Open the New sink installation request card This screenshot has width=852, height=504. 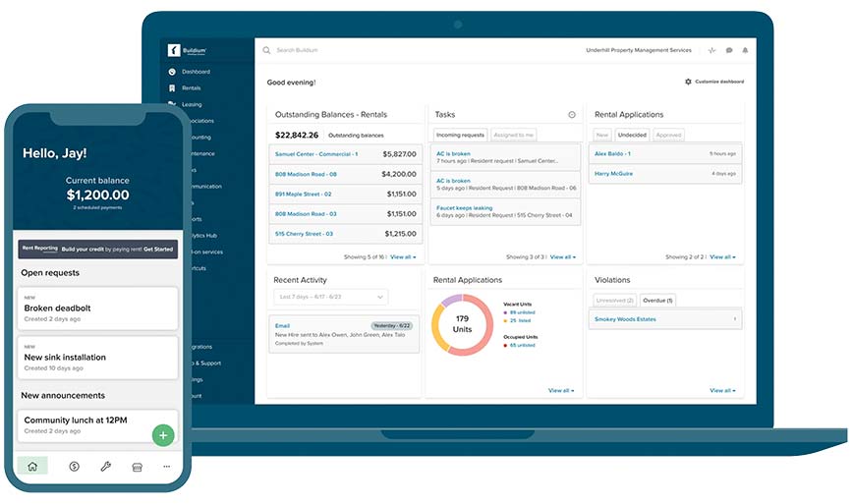click(x=98, y=358)
